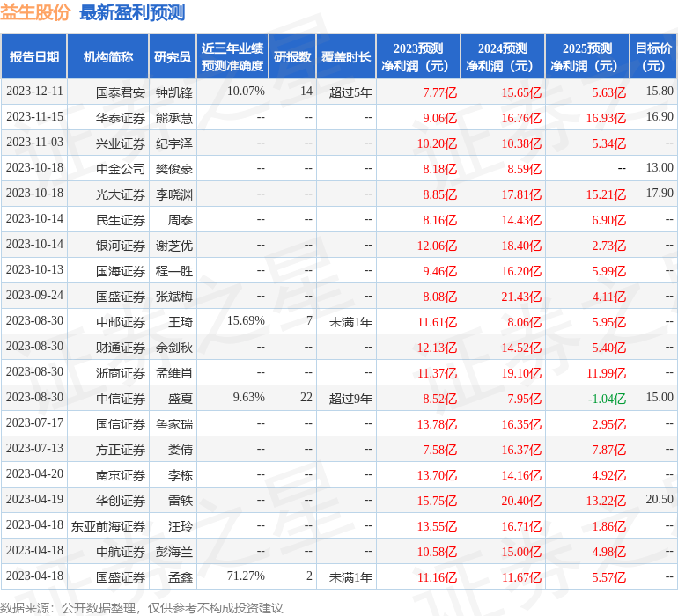The width and height of the screenshot is (678, 616).
Task: Click analyst name 程一胜
Action: [173, 271]
